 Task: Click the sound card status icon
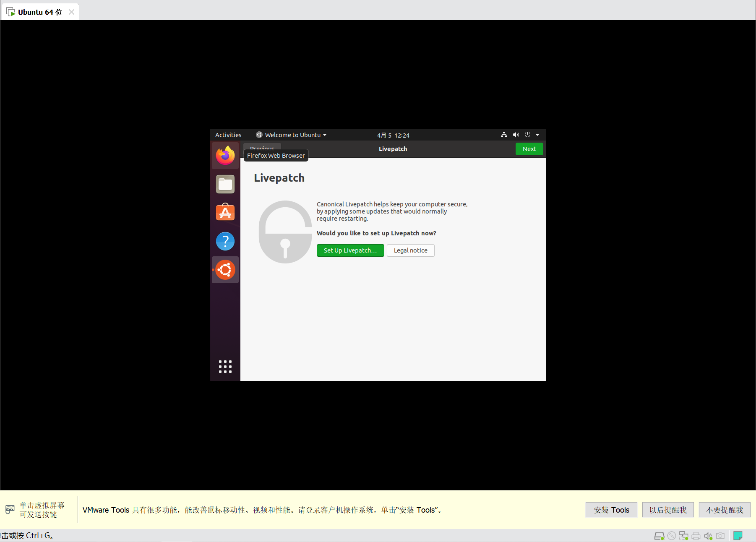708,536
